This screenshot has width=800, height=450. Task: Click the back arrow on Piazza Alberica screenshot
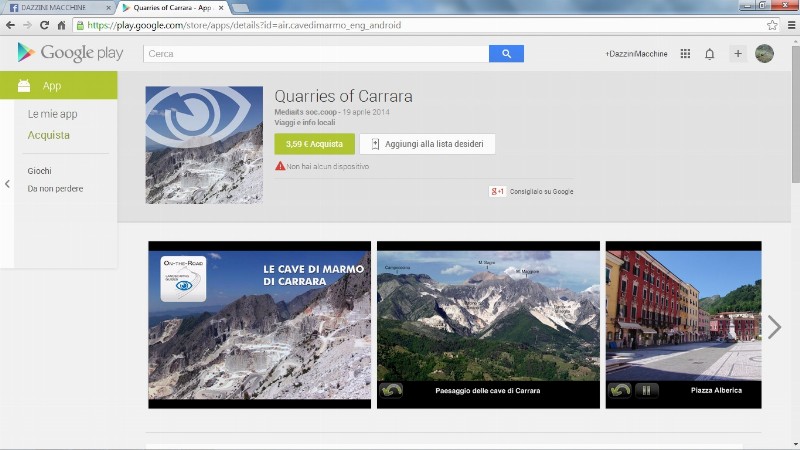click(x=620, y=391)
